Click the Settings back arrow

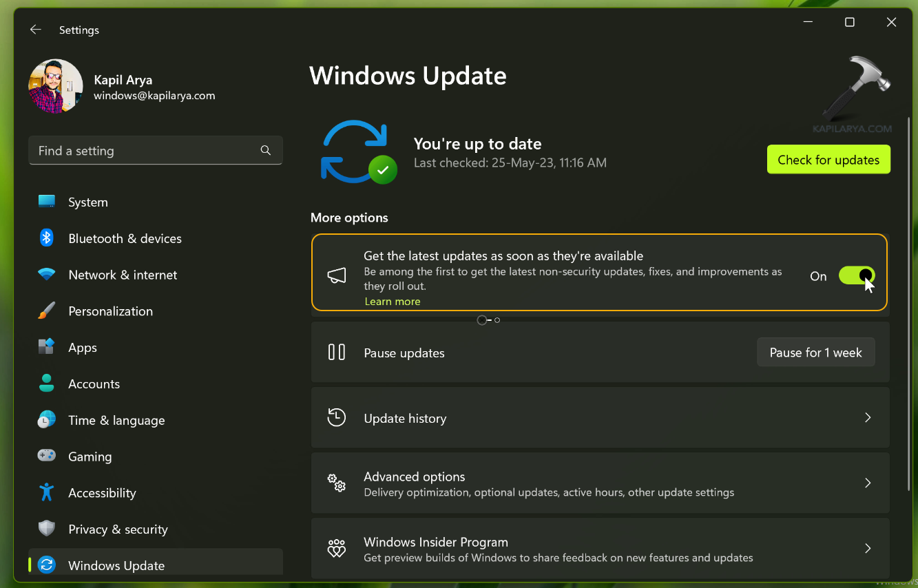click(36, 30)
